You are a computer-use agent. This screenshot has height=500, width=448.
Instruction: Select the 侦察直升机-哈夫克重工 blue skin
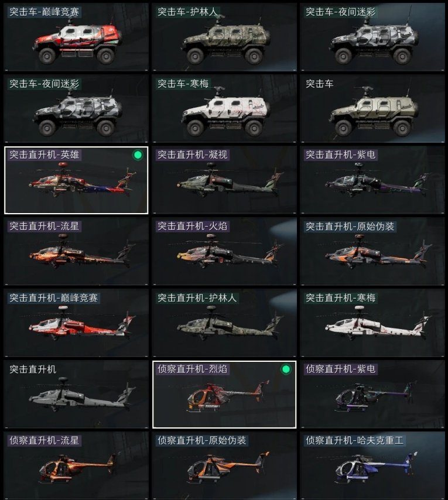coord(372,465)
